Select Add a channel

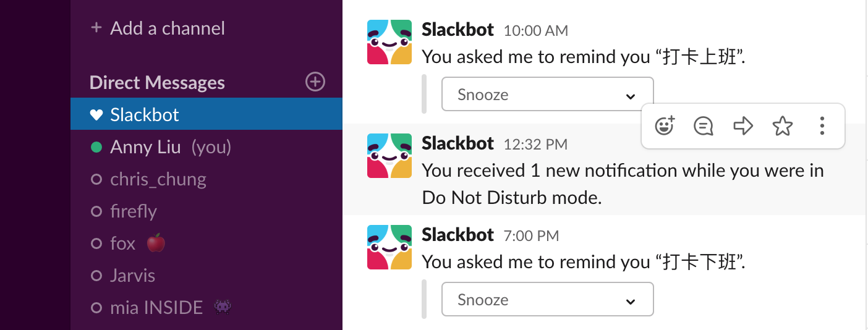coord(158,28)
